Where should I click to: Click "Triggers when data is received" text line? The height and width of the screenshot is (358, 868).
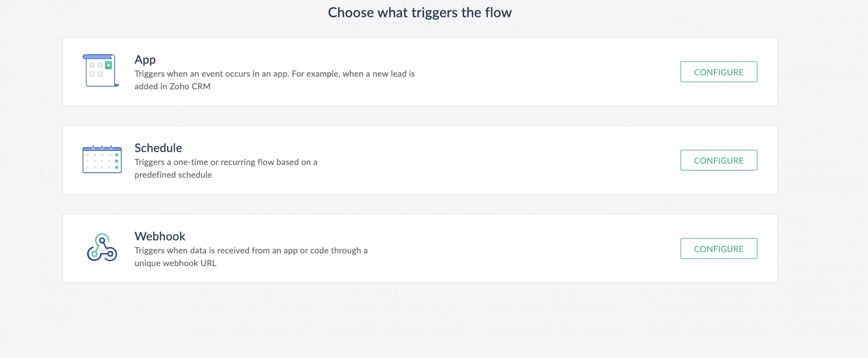pyautogui.click(x=251, y=250)
